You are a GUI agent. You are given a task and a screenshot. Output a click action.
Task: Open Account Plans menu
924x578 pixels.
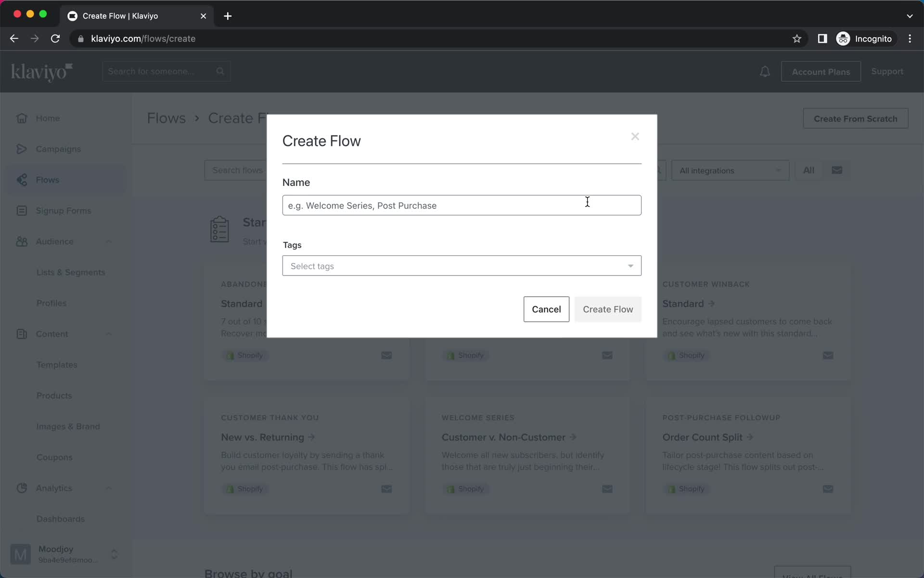pos(821,71)
